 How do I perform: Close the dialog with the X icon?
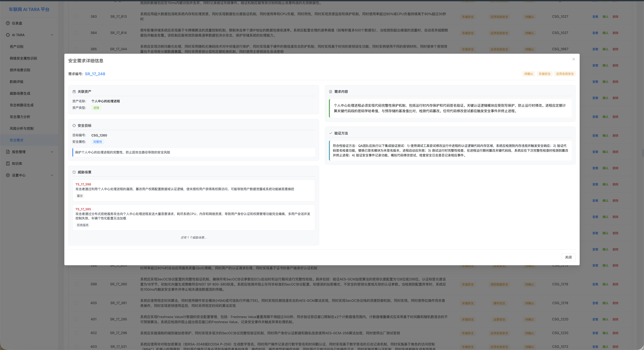[x=573, y=59]
